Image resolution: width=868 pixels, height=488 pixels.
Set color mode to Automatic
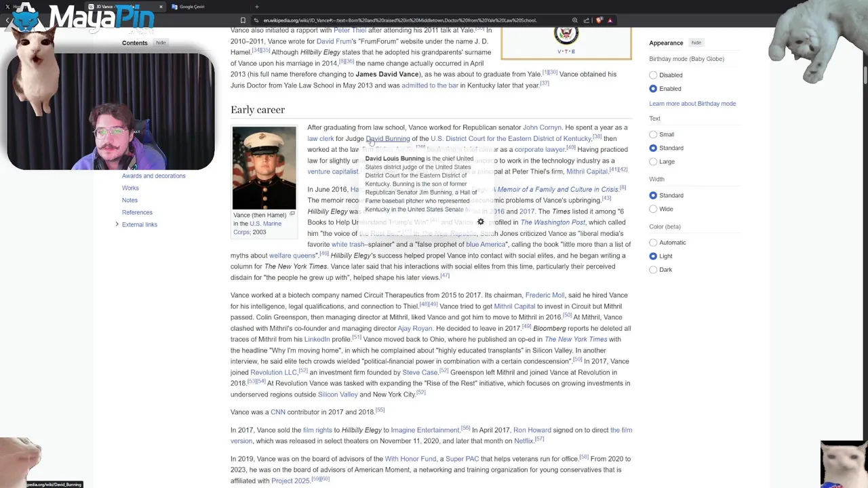coord(653,243)
